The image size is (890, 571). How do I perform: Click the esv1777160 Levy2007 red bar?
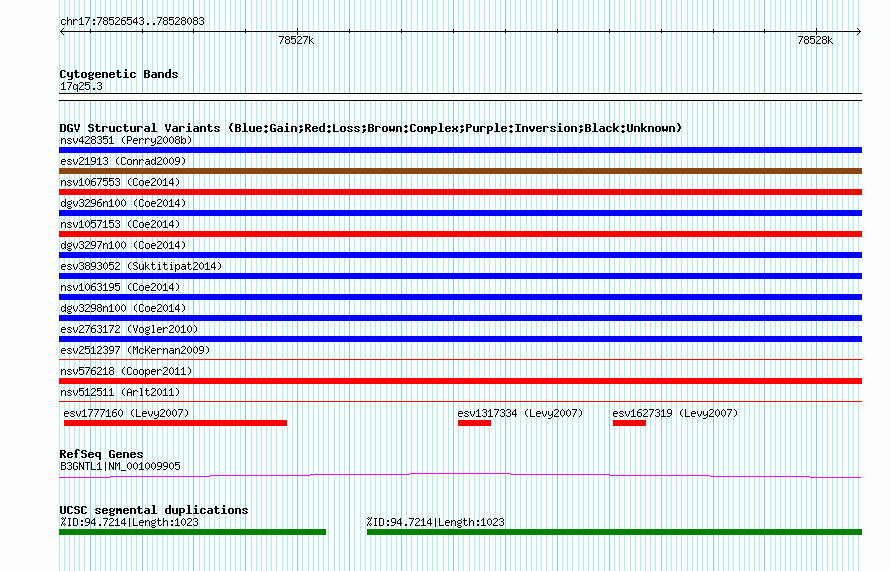point(175,423)
